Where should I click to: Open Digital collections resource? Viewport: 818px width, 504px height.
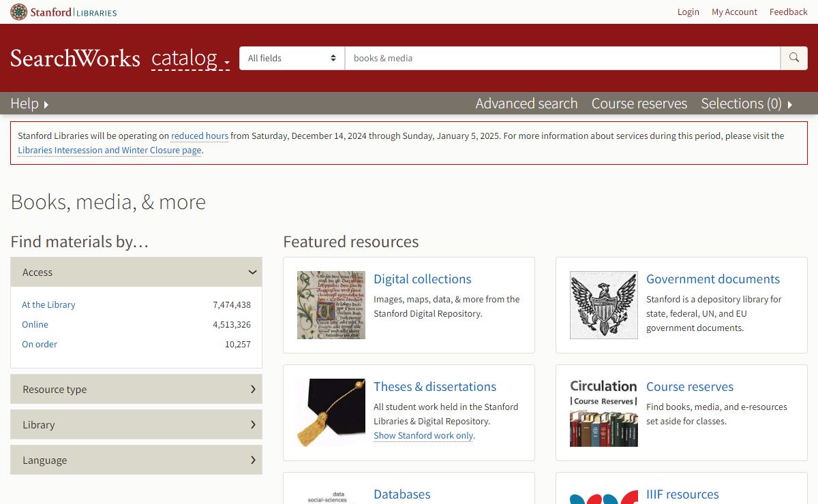(x=423, y=279)
